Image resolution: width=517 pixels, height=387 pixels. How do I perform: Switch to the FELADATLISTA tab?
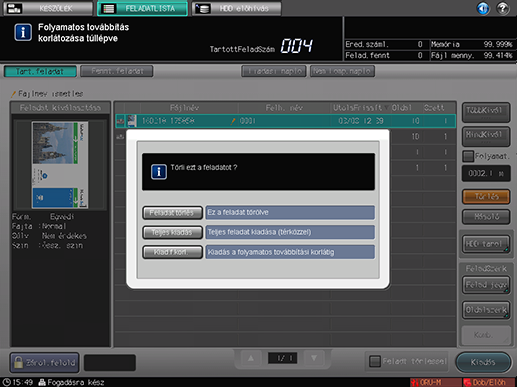pos(142,8)
